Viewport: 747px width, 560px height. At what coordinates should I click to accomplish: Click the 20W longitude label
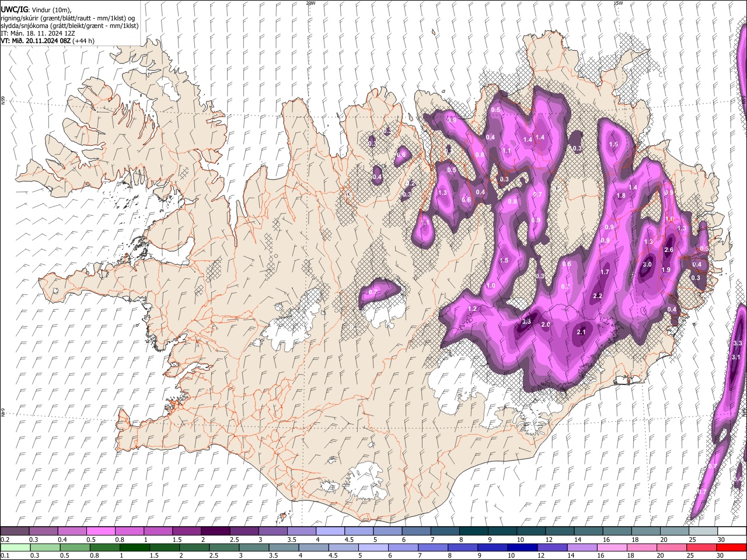pyautogui.click(x=310, y=3)
